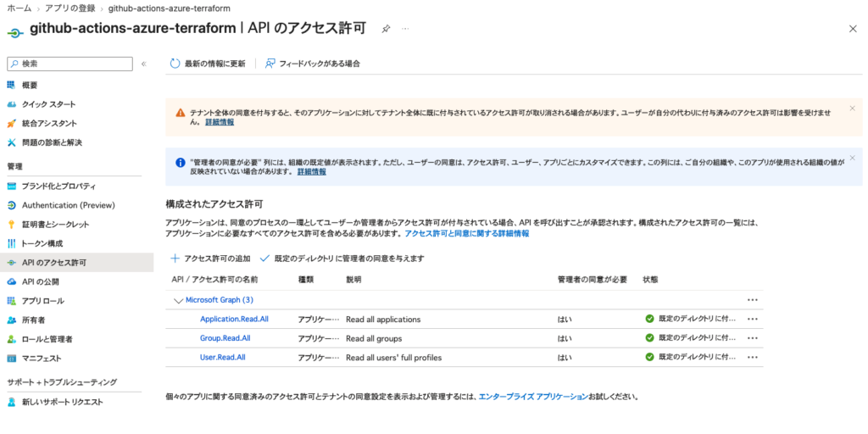Collapse the Microsoft Graph (3) group chevron
Viewport: 868px width, 434px height.
pyautogui.click(x=178, y=301)
